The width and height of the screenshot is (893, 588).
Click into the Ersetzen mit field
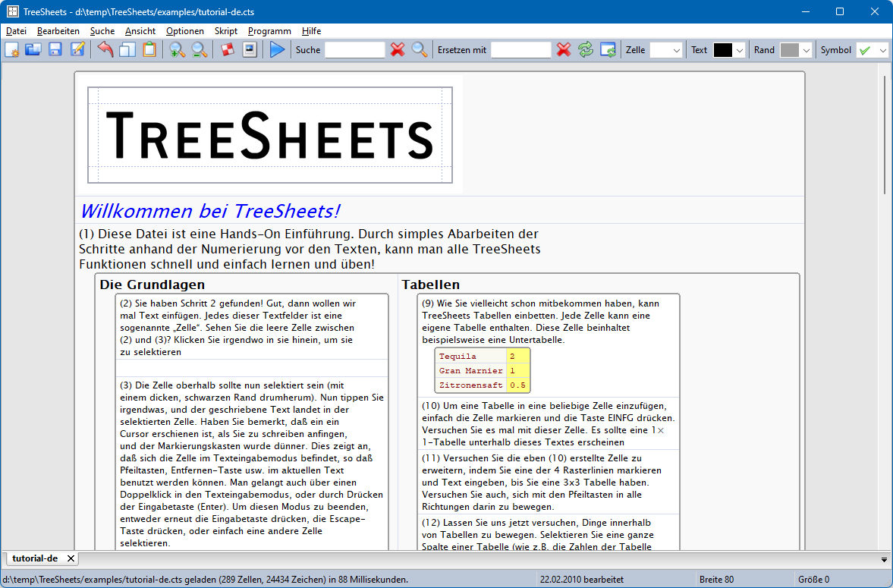521,50
